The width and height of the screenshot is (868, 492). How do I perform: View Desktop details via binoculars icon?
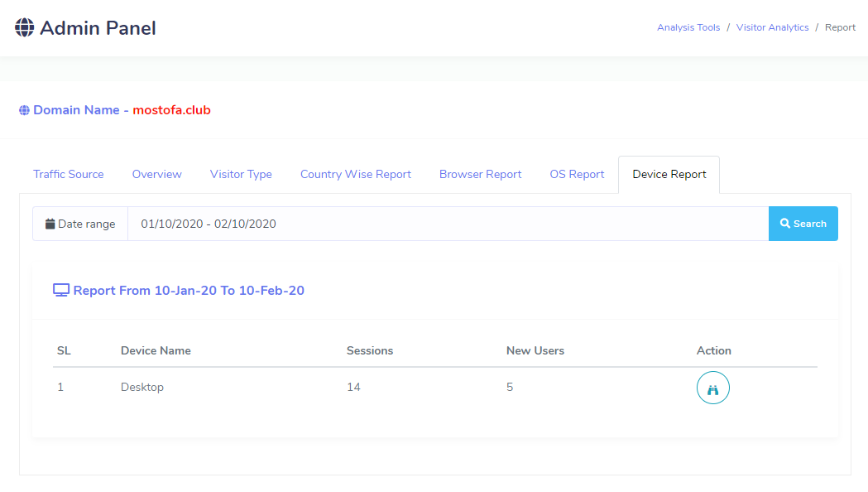pos(712,388)
